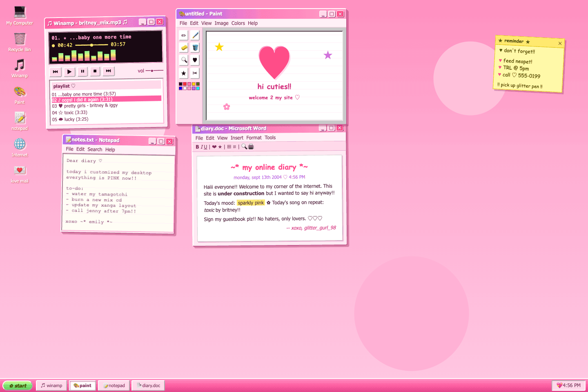The height and width of the screenshot is (392, 588).
Task: Click the printer icon in Word toolbar
Action: click(x=251, y=147)
